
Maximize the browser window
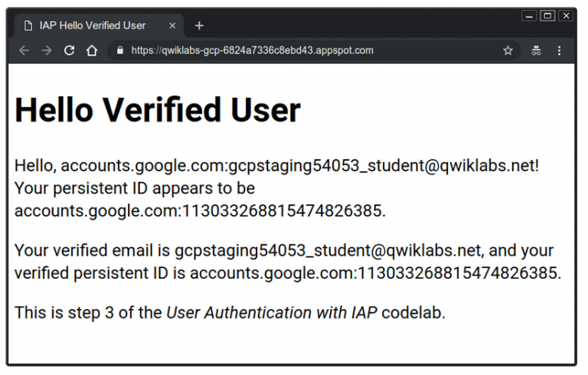click(x=547, y=15)
